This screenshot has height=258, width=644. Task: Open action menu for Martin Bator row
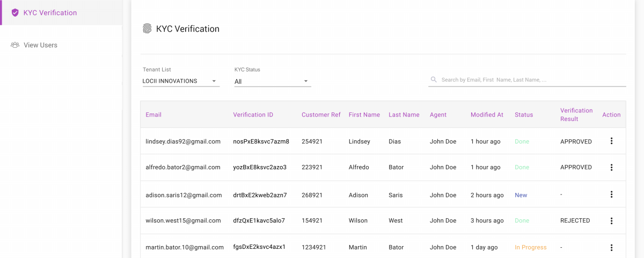point(611,247)
